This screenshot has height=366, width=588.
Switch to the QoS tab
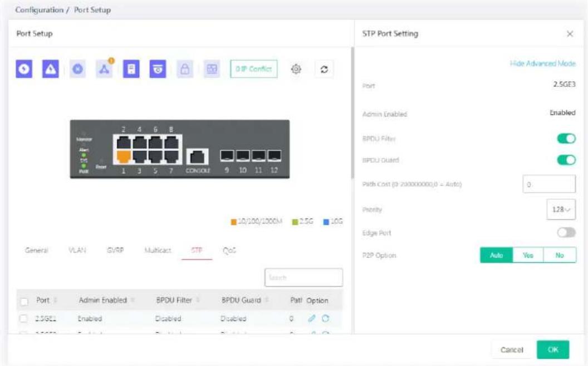point(229,250)
